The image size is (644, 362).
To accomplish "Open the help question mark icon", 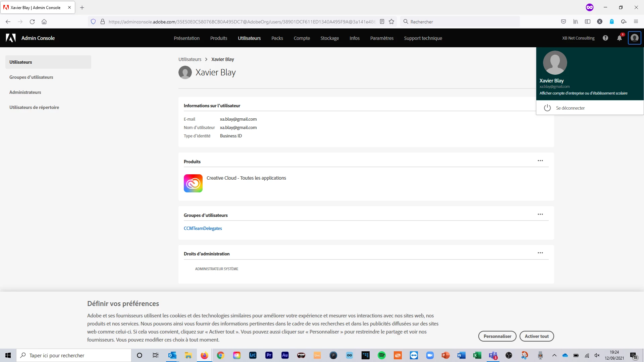I will (605, 38).
